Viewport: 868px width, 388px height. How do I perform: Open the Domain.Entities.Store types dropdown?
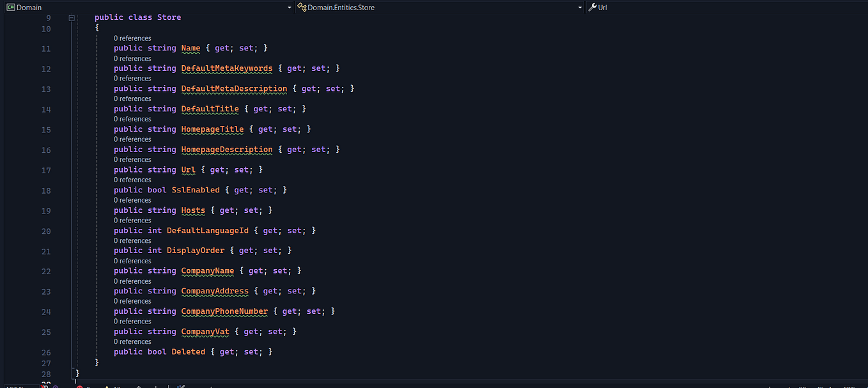(x=579, y=7)
